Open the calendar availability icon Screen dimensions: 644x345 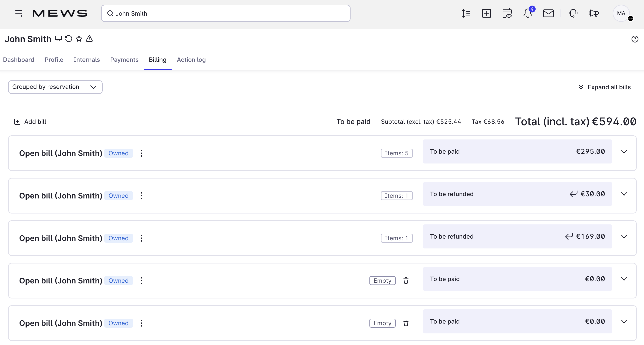507,13
